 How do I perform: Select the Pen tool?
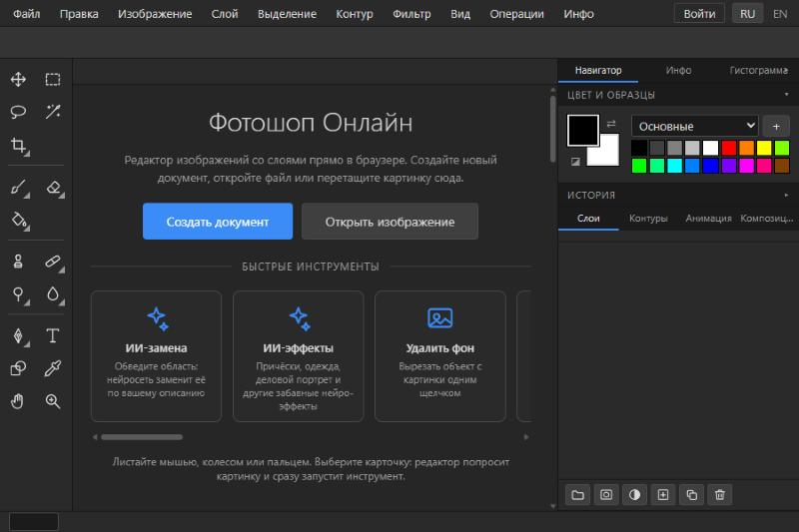coord(19,336)
